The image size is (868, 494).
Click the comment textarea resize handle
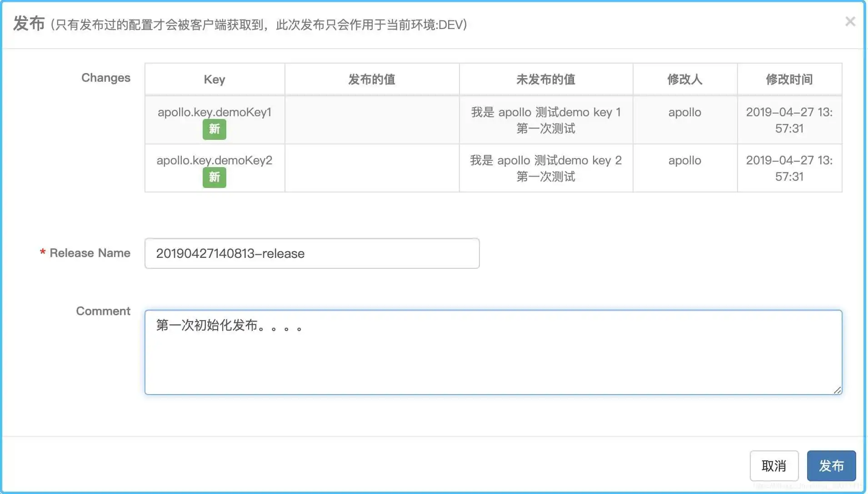coord(837,390)
